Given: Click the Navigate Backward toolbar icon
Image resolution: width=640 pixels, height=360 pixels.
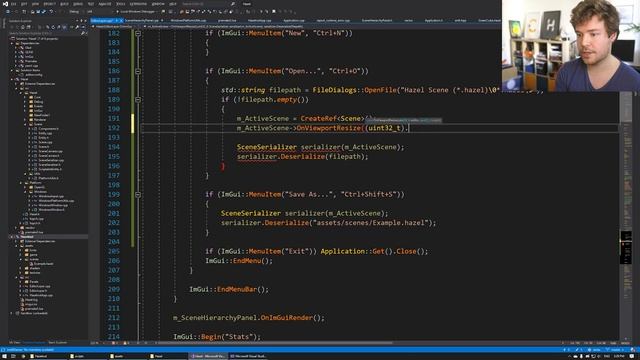Looking at the screenshot, I should [x=8, y=11].
